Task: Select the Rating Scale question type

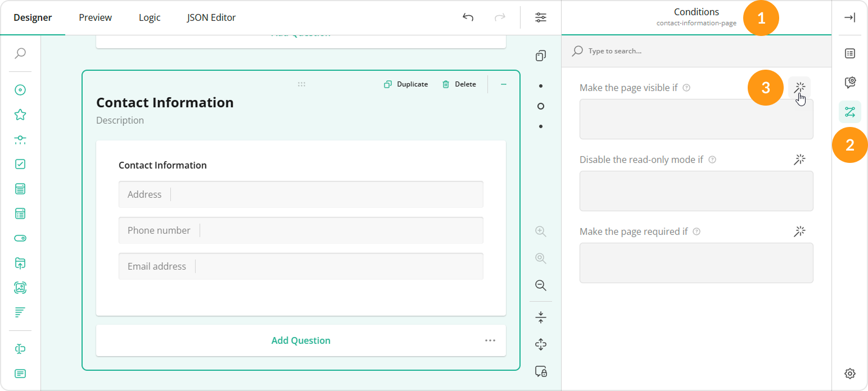Action: (x=20, y=114)
